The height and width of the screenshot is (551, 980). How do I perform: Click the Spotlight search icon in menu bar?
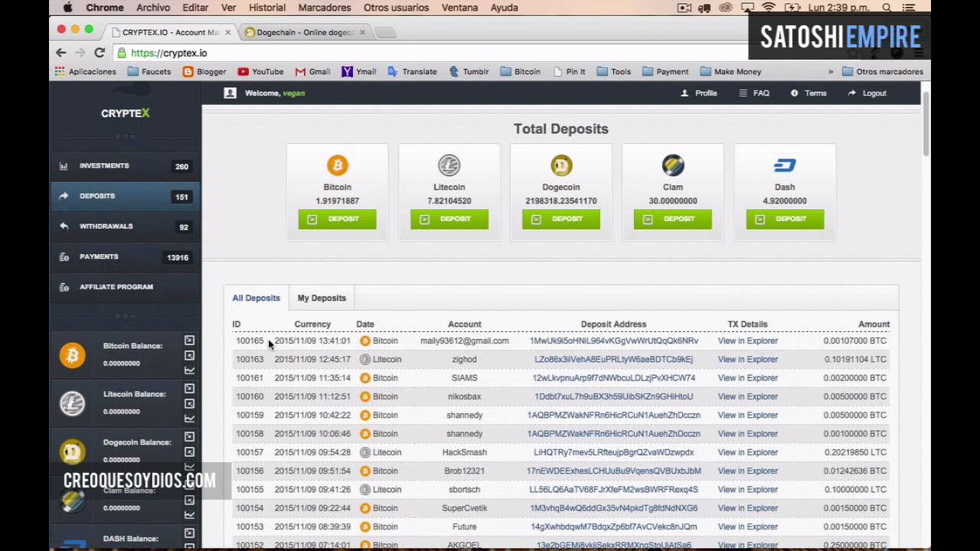[x=887, y=8]
